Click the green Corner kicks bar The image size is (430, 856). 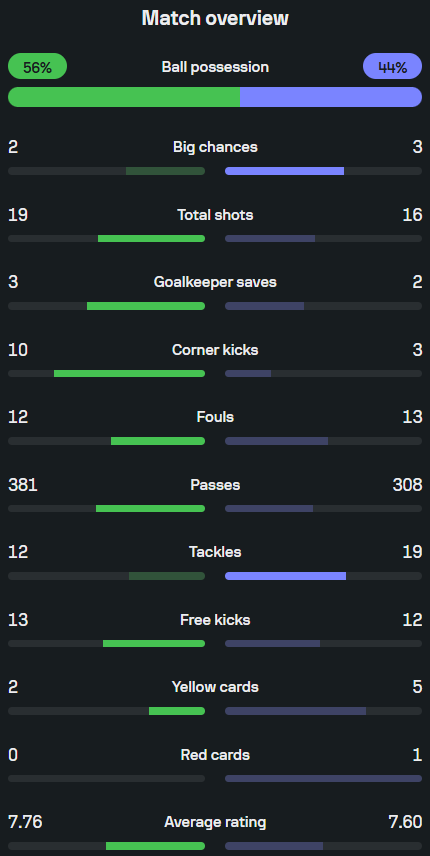(x=129, y=373)
